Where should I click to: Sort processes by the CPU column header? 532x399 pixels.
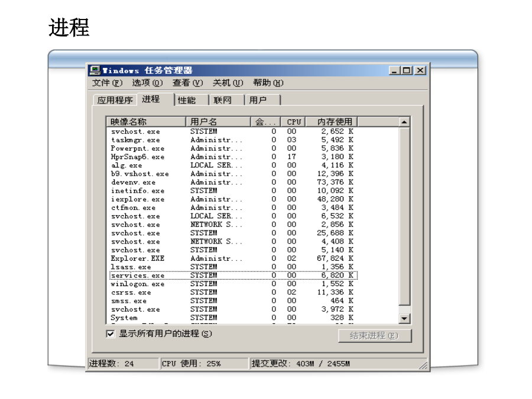293,122
